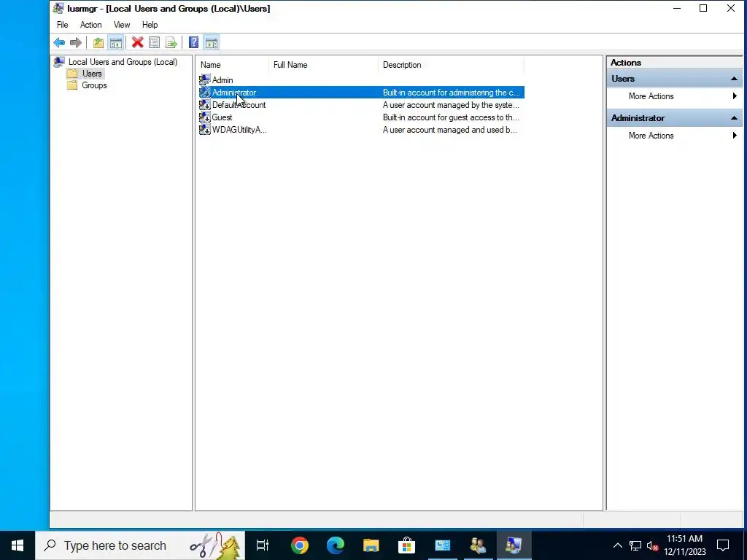Click the Administrator user icon
Image resolution: width=747 pixels, height=560 pixels.
click(205, 93)
